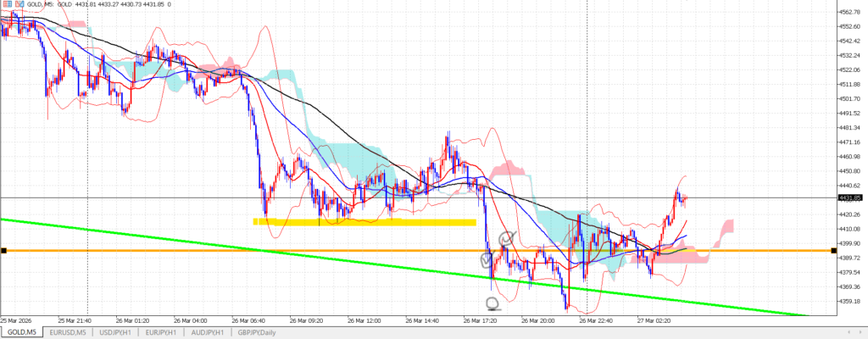Select the yellow support rectangle
This screenshot has width=868, height=339.
364,222
